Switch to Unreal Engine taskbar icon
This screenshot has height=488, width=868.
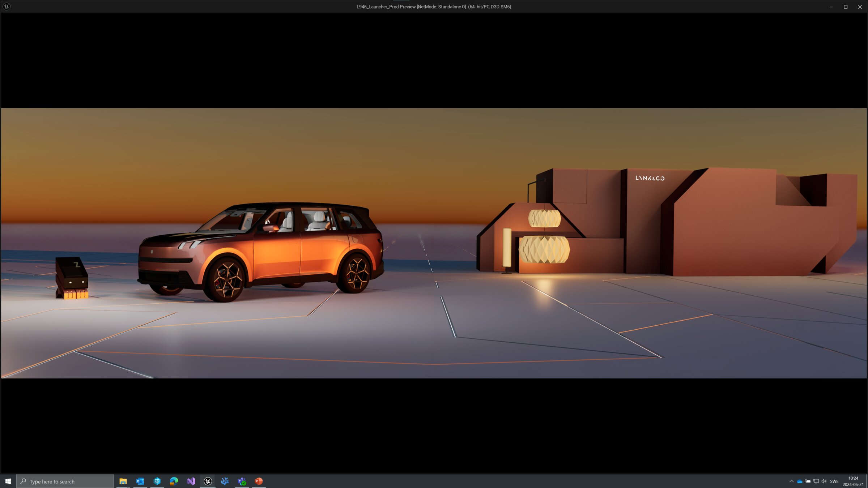[208, 481]
